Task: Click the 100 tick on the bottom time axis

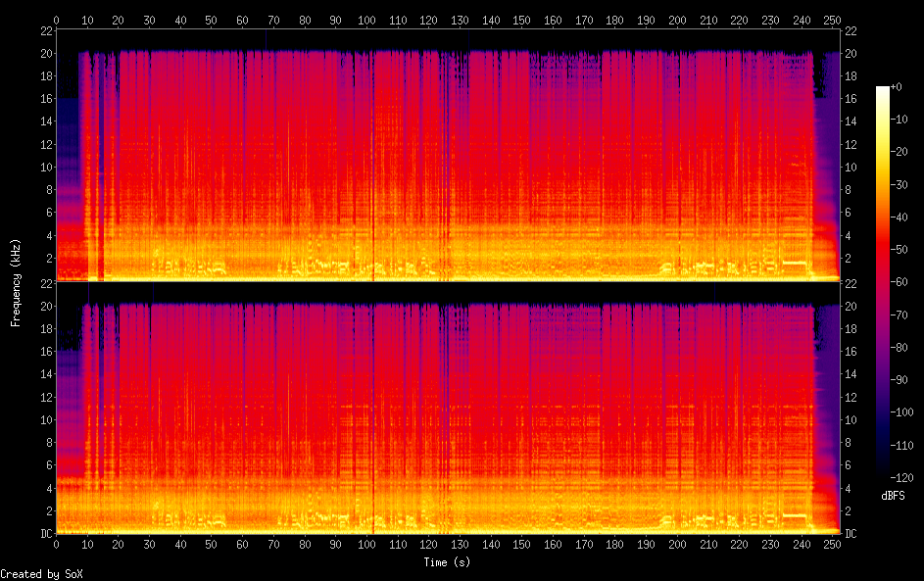Action: [366, 545]
